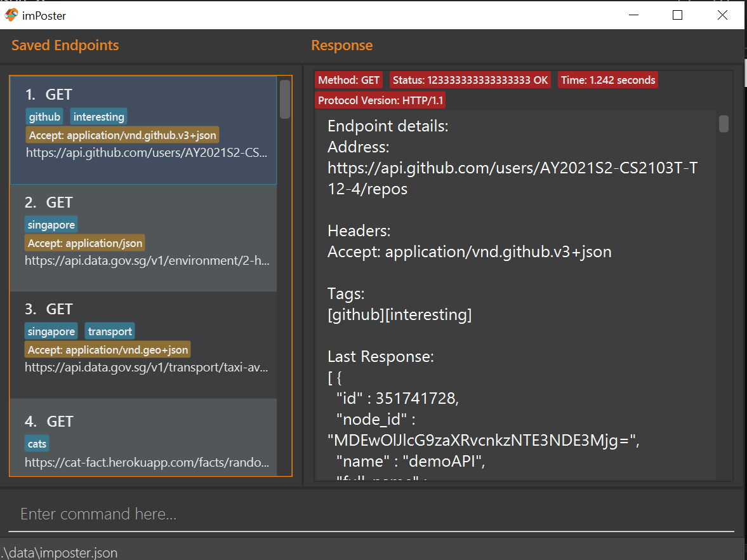The height and width of the screenshot is (560, 747).
Task: Click the "name" : "demoAPI" line
Action: tap(411, 462)
